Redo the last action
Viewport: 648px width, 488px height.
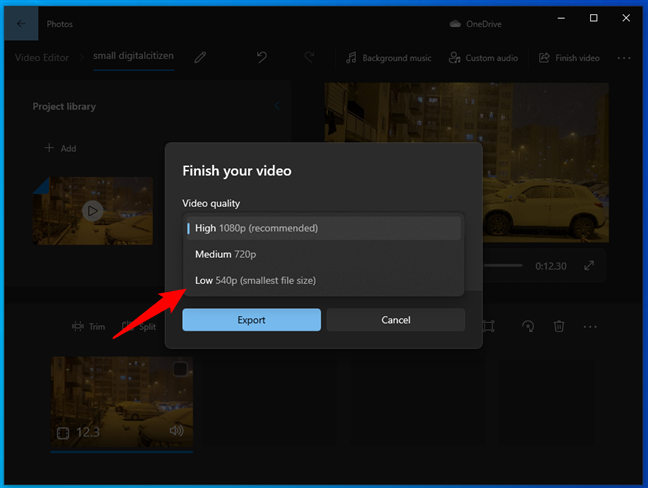click(309, 57)
